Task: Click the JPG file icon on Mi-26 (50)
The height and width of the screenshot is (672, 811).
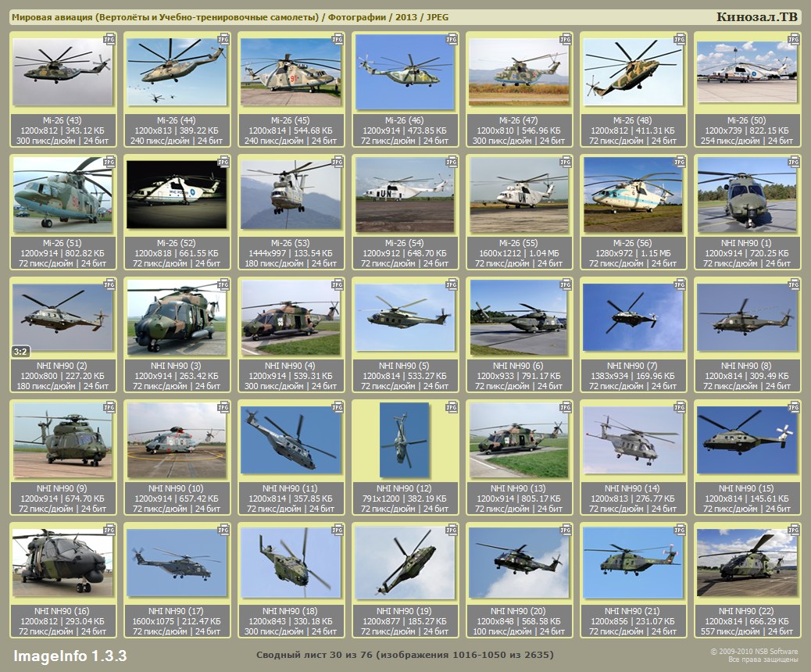Action: pos(794,39)
